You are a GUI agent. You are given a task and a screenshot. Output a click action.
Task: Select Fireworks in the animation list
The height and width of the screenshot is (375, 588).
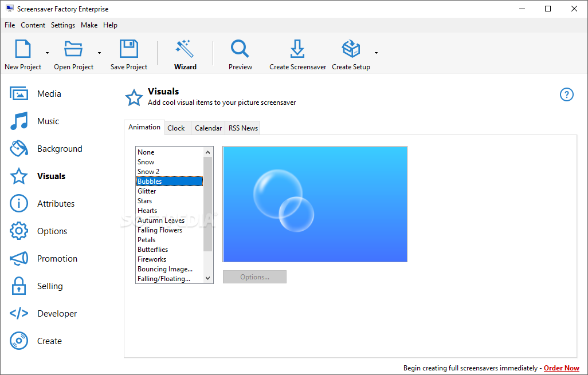[170, 259]
